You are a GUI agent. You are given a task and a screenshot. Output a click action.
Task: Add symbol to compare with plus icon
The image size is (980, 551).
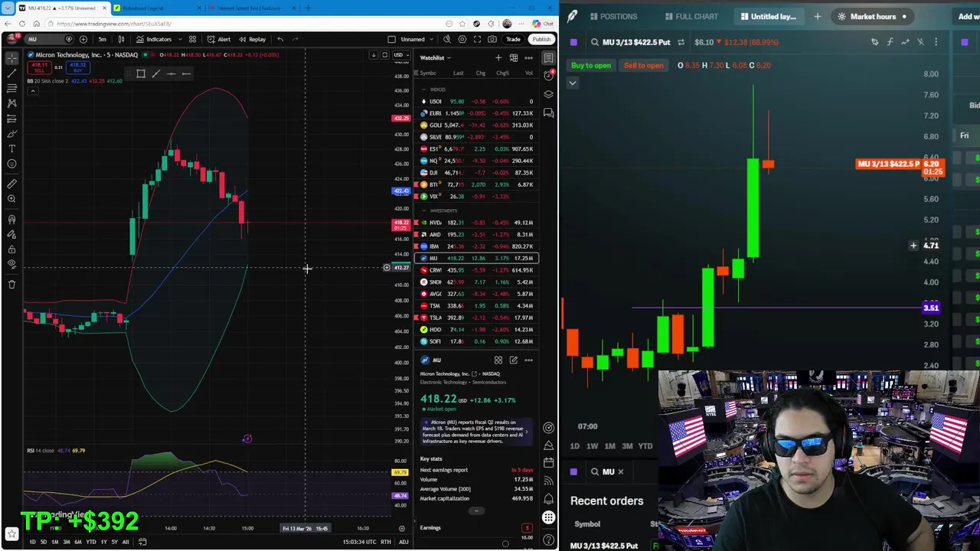[83, 39]
